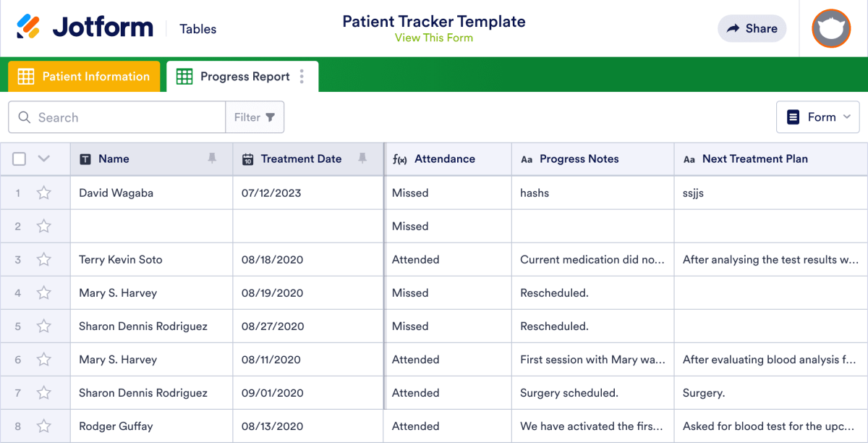Open the Progress Report tab options menu

(302, 76)
